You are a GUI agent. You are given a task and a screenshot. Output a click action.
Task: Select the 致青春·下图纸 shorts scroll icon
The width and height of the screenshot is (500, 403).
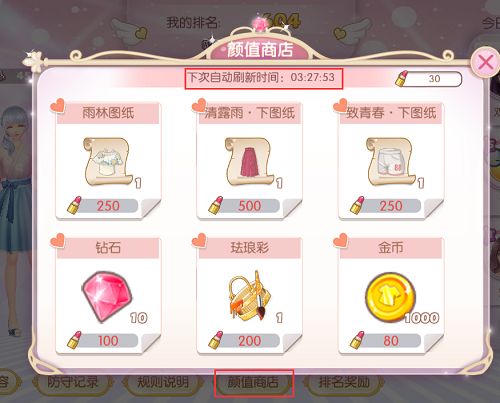coord(390,162)
